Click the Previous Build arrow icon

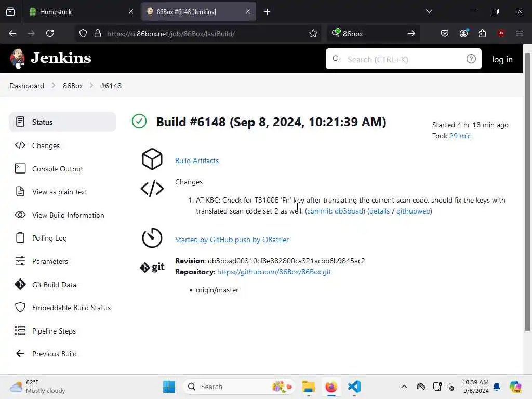click(x=20, y=353)
